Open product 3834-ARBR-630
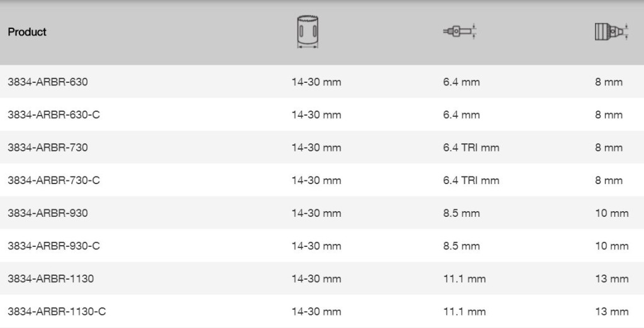The image size is (644, 328). 48,82
